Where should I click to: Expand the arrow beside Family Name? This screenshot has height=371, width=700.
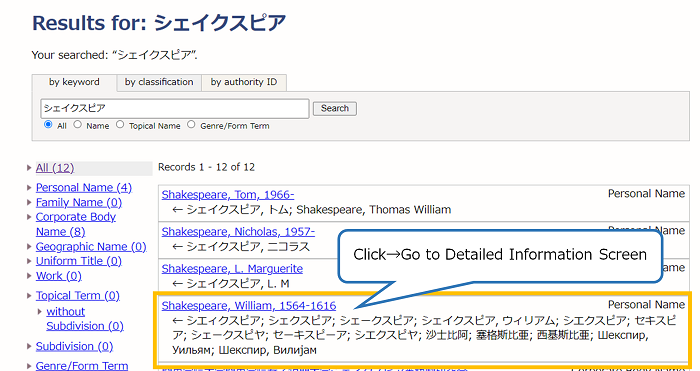(29, 203)
